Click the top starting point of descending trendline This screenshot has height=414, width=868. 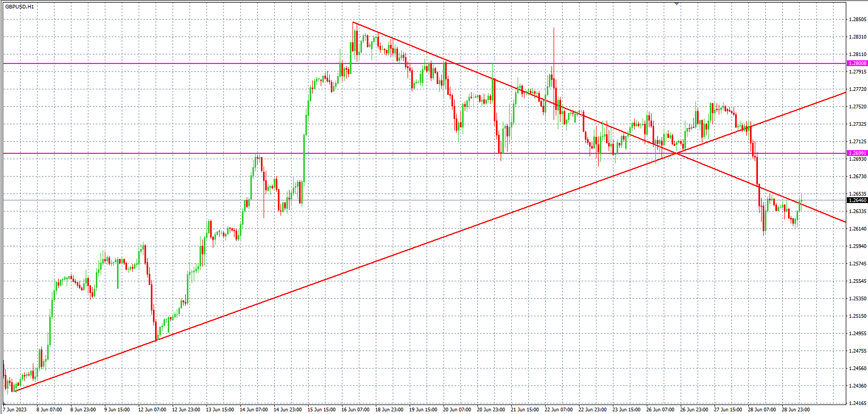[353, 22]
